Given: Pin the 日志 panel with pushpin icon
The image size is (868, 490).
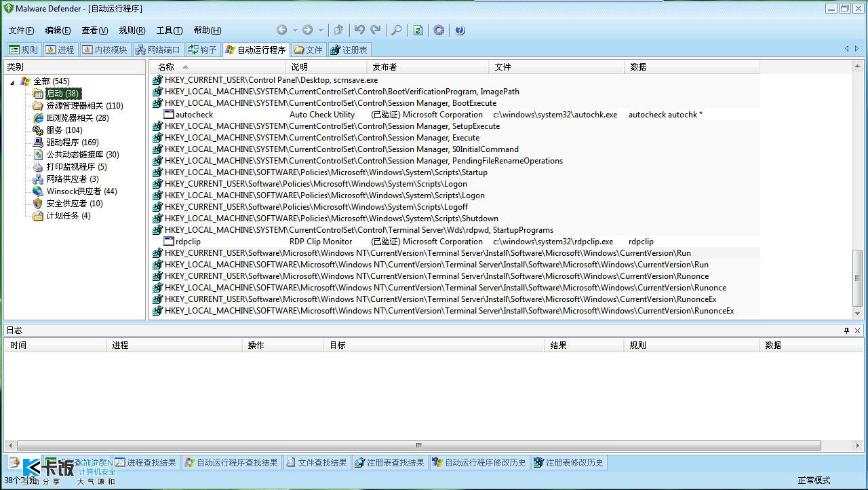Looking at the screenshot, I should (x=846, y=331).
